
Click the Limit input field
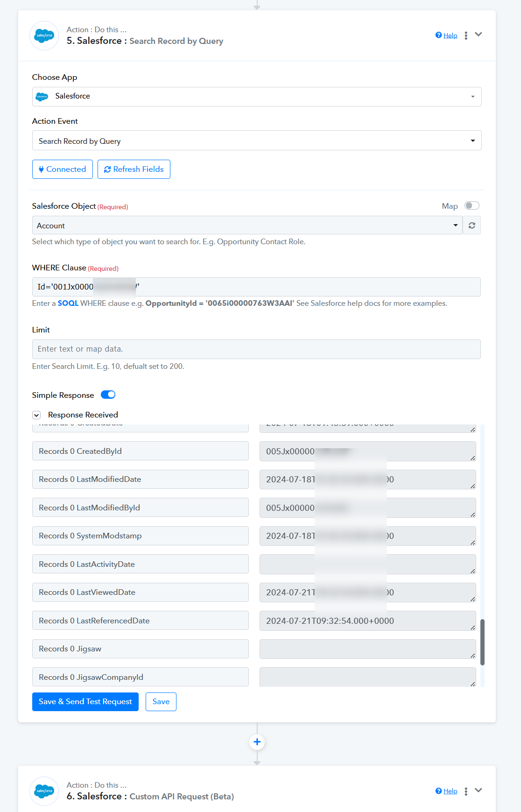256,349
